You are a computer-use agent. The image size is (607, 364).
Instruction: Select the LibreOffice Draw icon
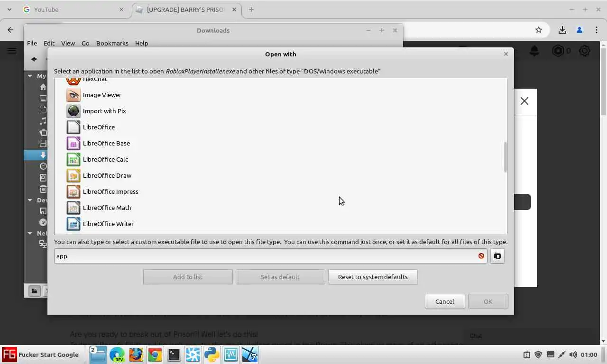pyautogui.click(x=74, y=175)
